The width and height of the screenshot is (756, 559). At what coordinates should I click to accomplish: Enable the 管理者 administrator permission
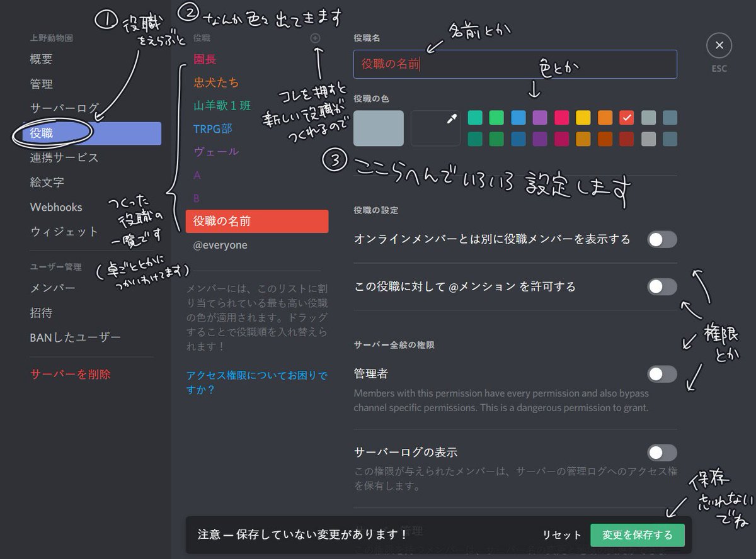coord(662,375)
